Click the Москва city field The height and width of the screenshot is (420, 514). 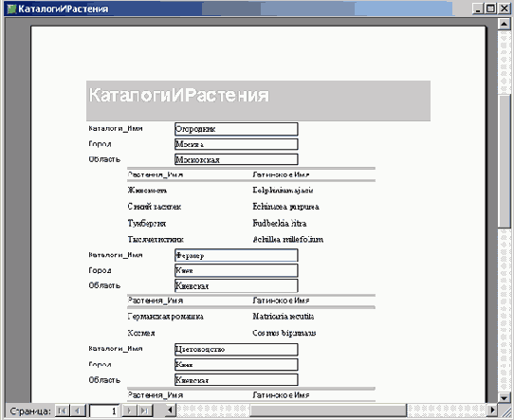pyautogui.click(x=236, y=144)
